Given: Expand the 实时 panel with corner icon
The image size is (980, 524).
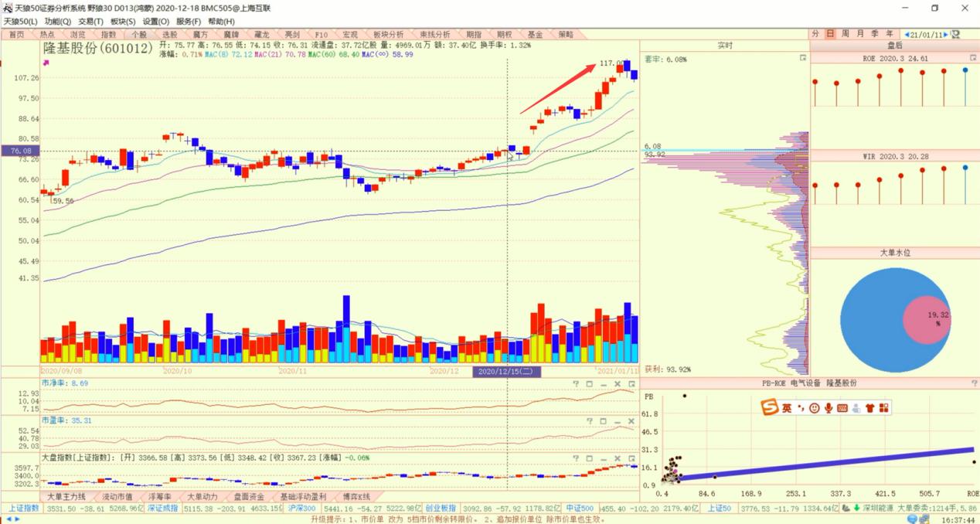Looking at the screenshot, I should (803, 58).
